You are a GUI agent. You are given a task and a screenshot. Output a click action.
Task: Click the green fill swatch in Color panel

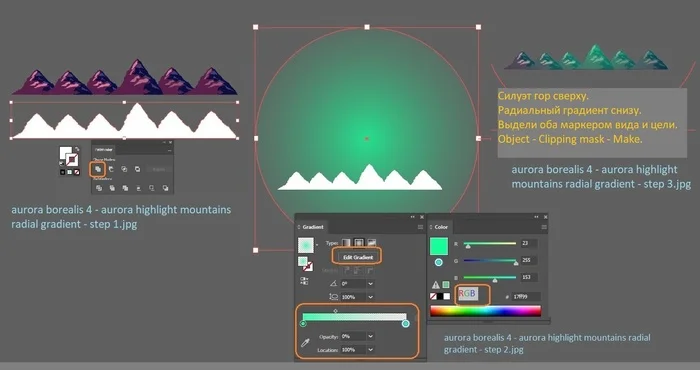click(x=439, y=246)
